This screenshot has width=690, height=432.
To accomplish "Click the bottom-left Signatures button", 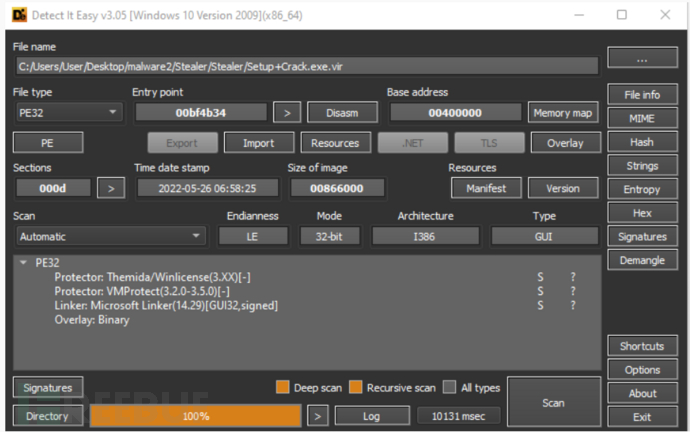I will [x=48, y=388].
